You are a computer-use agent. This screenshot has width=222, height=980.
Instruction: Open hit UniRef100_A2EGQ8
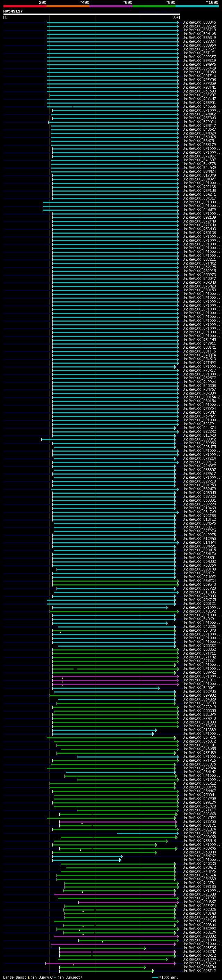(199, 895)
